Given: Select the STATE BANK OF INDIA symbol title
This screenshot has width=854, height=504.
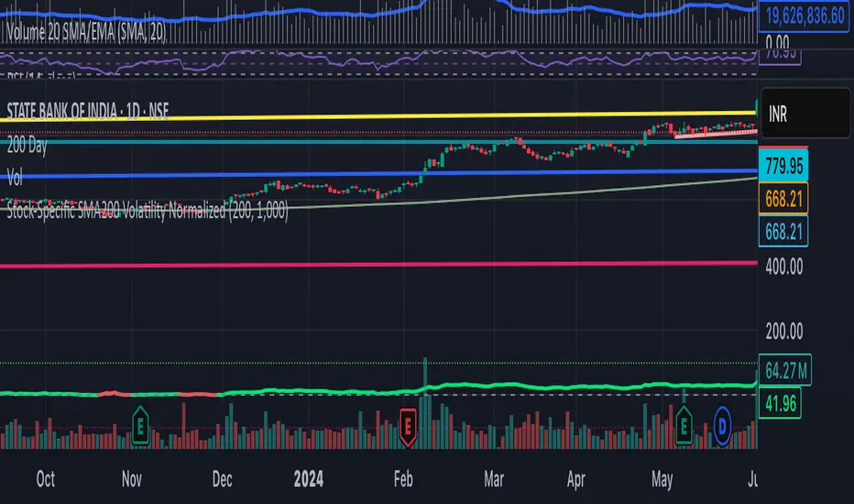Looking at the screenshot, I should (88, 111).
